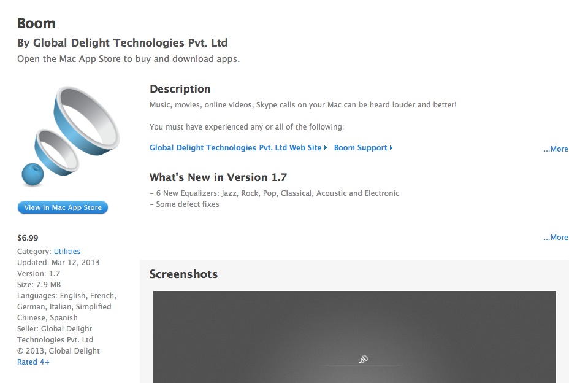This screenshot has width=588, height=383.
Task: Expand What's New with ...More link
Action: point(556,238)
